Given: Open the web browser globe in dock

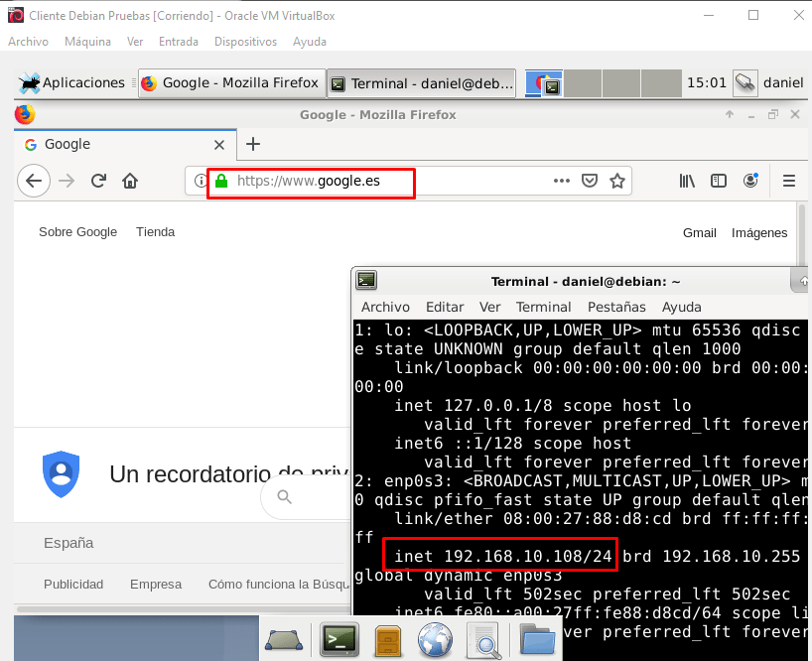Looking at the screenshot, I should click(x=435, y=640).
